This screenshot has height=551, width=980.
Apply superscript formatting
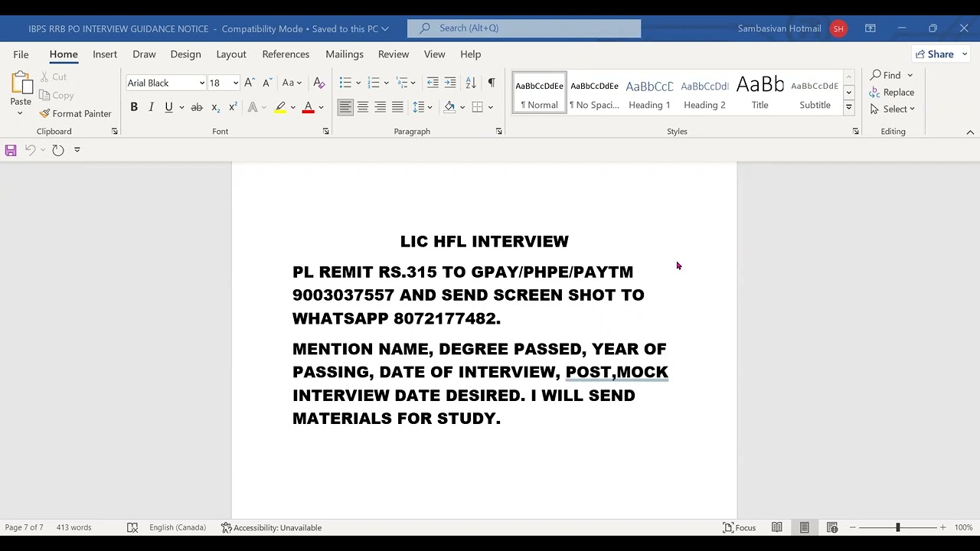pos(233,107)
